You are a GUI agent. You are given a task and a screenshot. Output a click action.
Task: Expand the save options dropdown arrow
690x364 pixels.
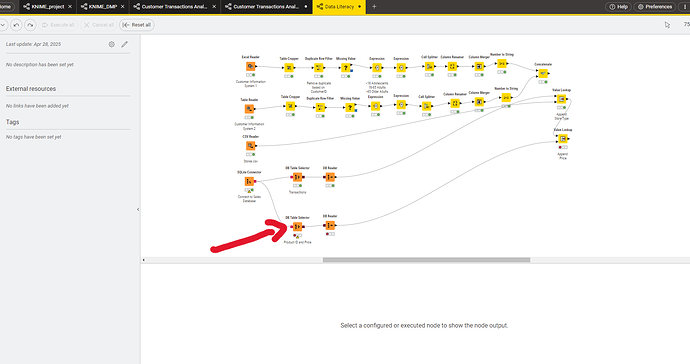3,25
